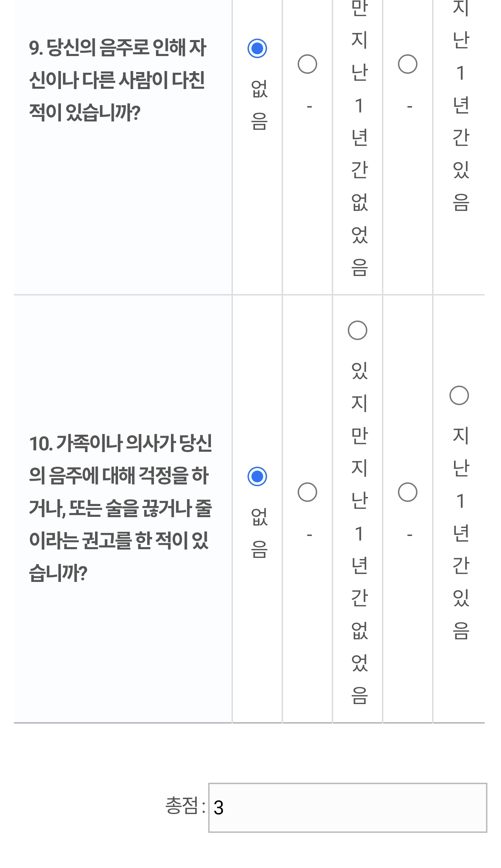This screenshot has height=868, width=501.
Task: Select '없음' radio for question 10
Action: coord(257,476)
